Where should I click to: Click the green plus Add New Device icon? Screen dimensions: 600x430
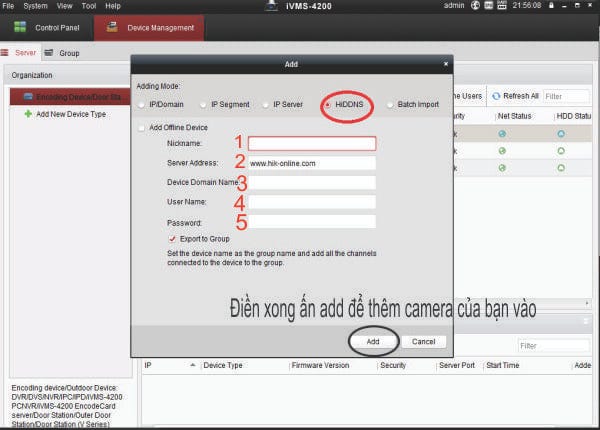pyautogui.click(x=28, y=114)
